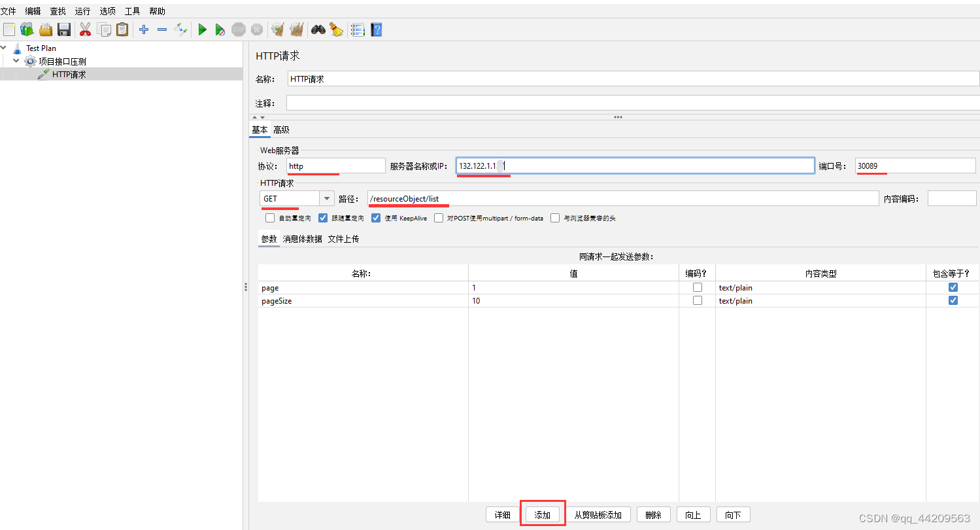This screenshot has height=530, width=980.
Task: Open the 运行 menu
Action: (x=83, y=11)
